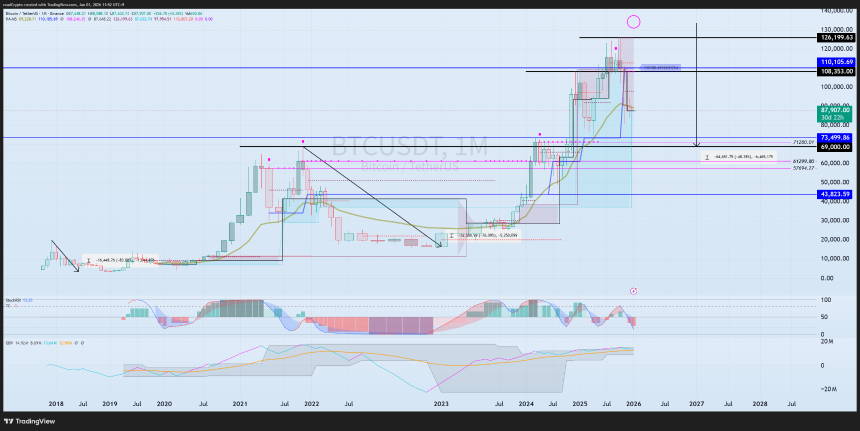Select the 110,105.69 blue price label

pos(835,62)
